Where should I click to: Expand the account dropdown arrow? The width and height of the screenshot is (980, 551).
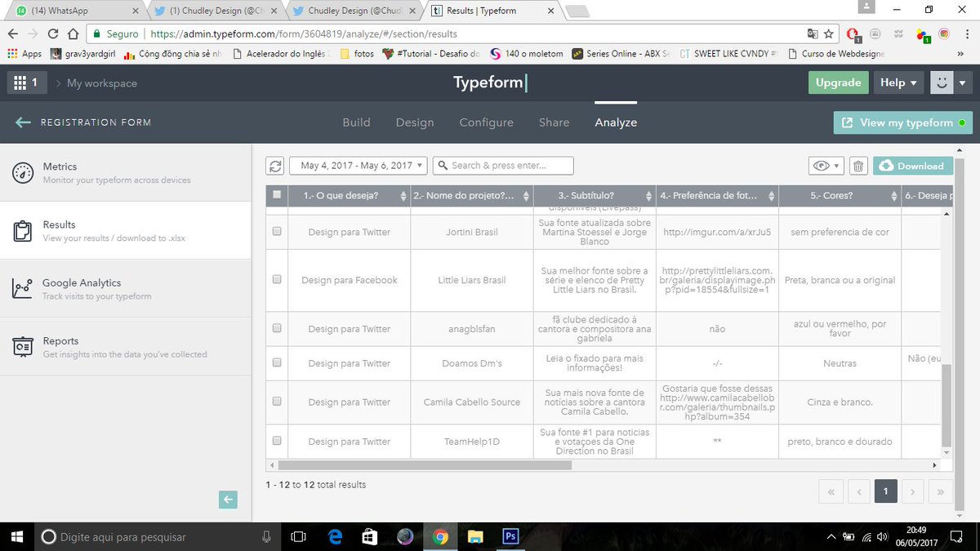(962, 82)
